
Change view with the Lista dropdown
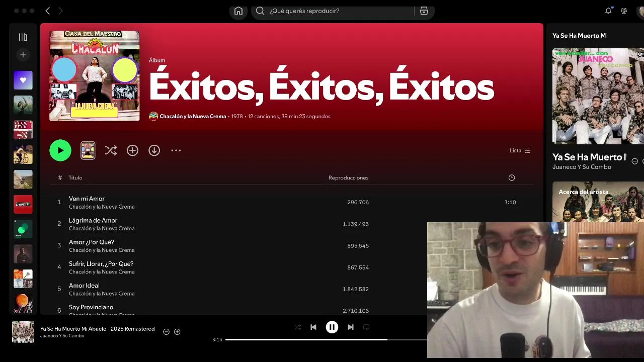click(520, 150)
